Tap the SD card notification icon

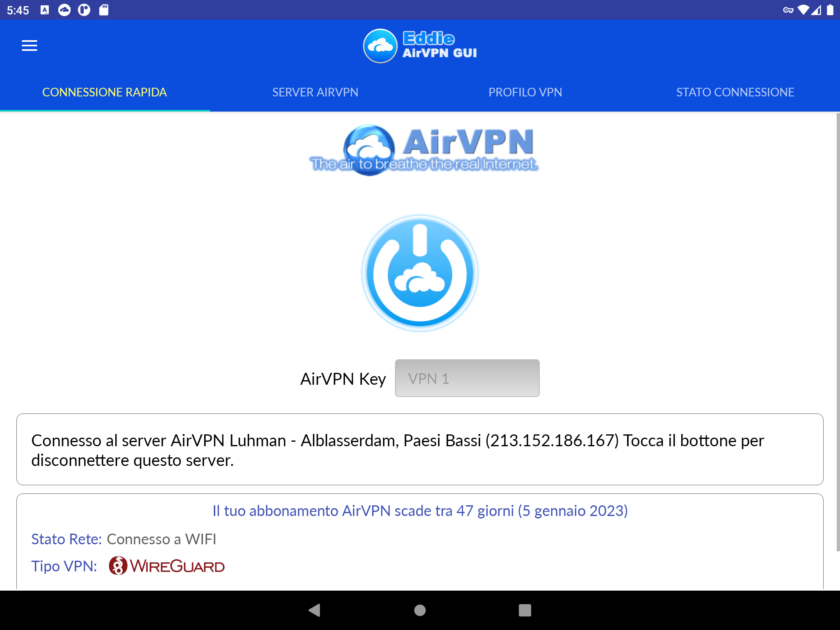pyautogui.click(x=104, y=10)
